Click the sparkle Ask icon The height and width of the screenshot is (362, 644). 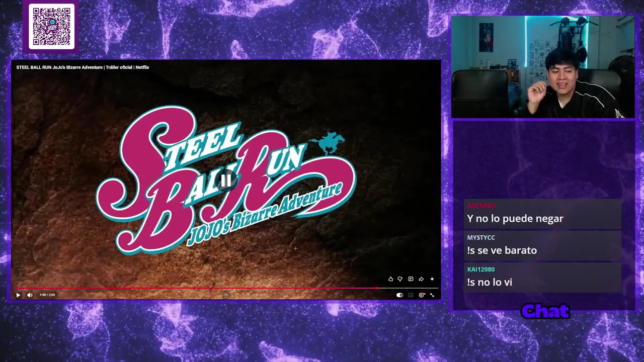pos(432,279)
